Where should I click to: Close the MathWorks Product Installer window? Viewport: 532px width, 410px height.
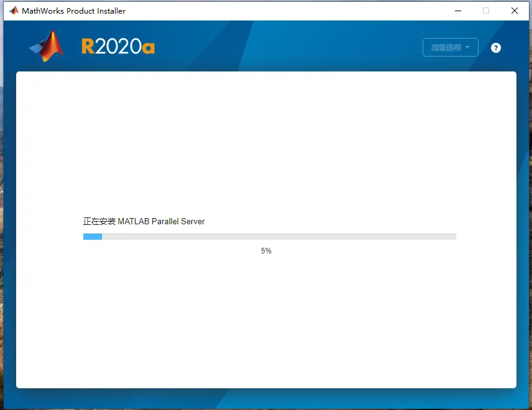point(515,11)
